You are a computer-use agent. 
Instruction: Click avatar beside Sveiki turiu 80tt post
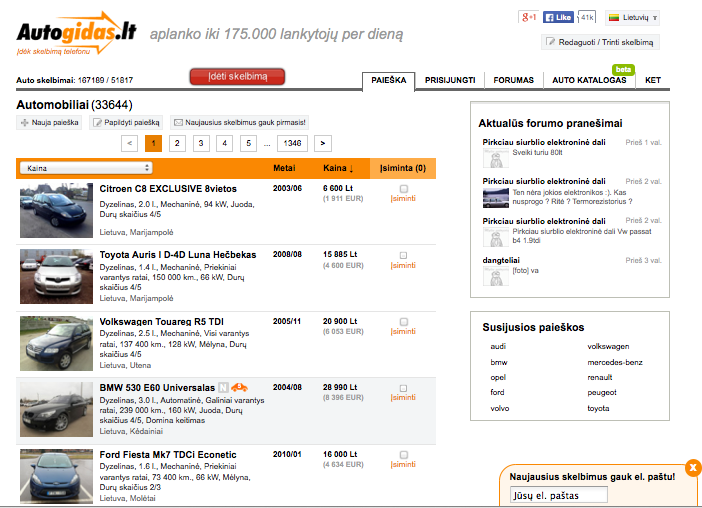coord(496,158)
